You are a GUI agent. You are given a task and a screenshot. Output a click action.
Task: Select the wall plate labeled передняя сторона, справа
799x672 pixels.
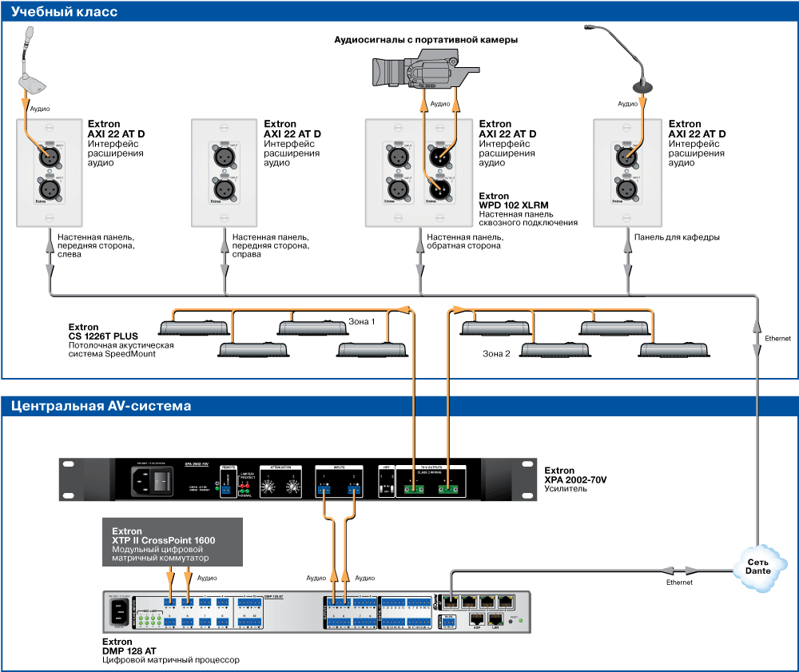tap(225, 173)
